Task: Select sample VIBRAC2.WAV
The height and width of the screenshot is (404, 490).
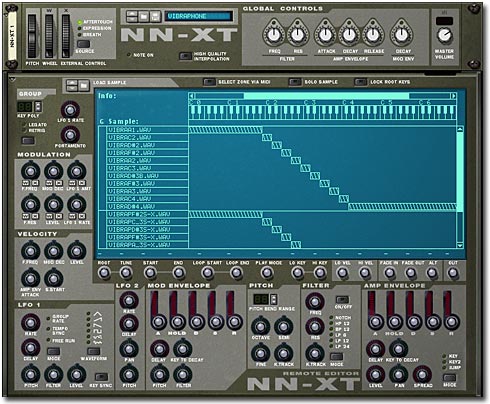Action: (147, 138)
